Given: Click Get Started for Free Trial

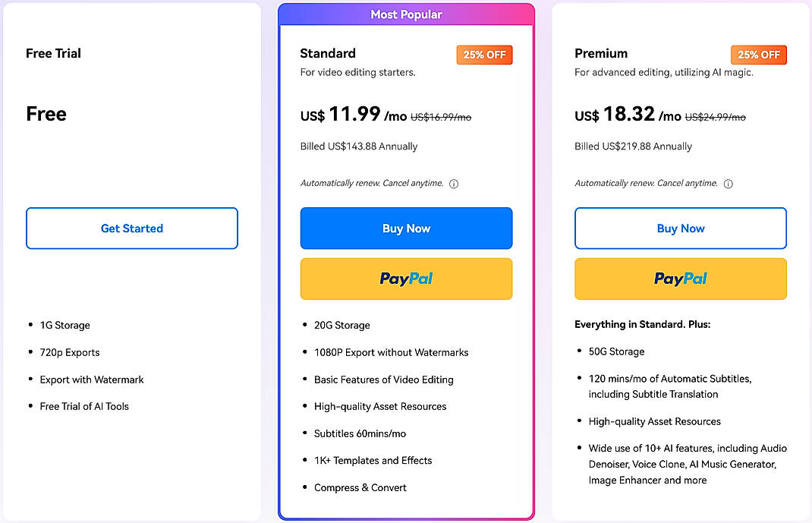Looking at the screenshot, I should pyautogui.click(x=131, y=228).
